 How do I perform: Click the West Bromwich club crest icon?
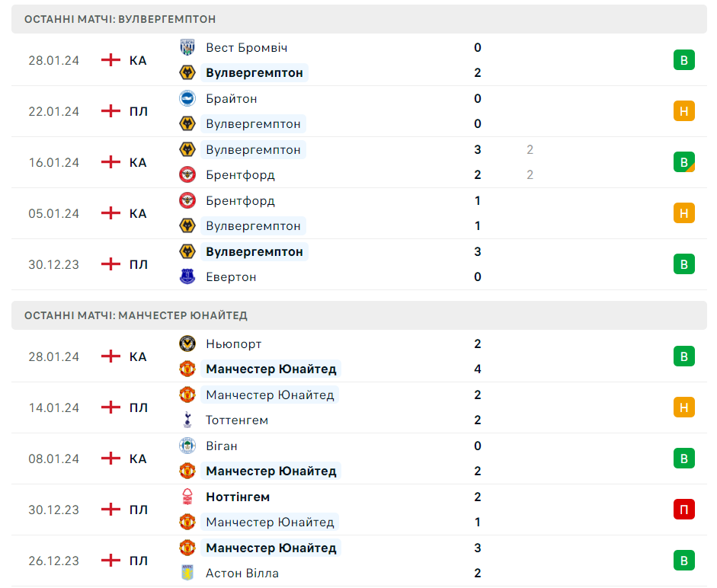[187, 47]
